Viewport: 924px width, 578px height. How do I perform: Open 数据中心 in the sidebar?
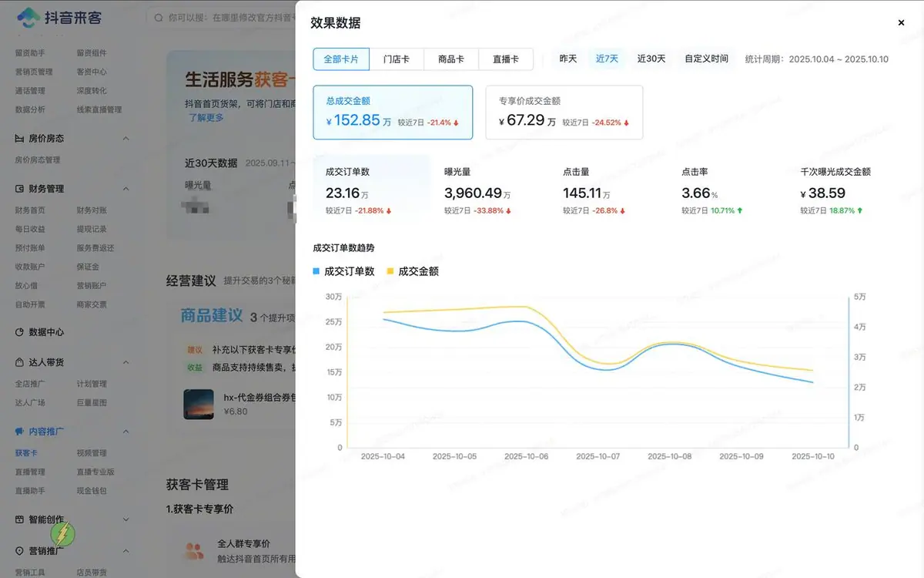46,332
